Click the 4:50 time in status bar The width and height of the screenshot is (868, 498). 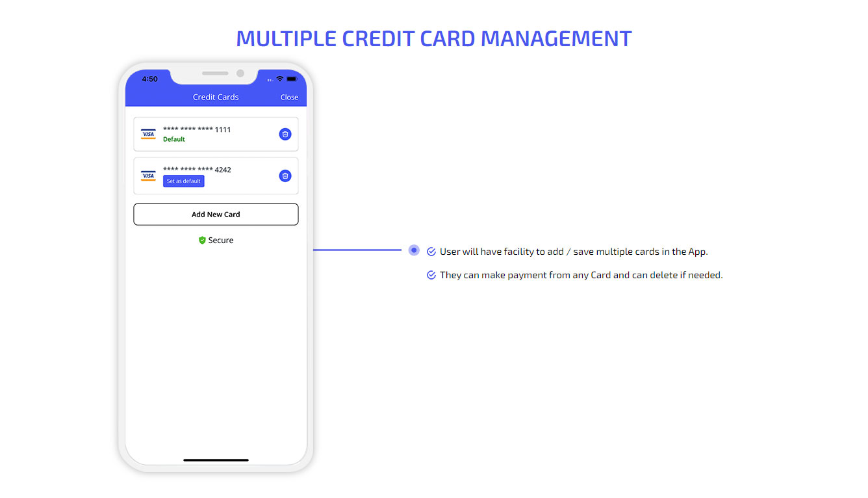coord(149,79)
